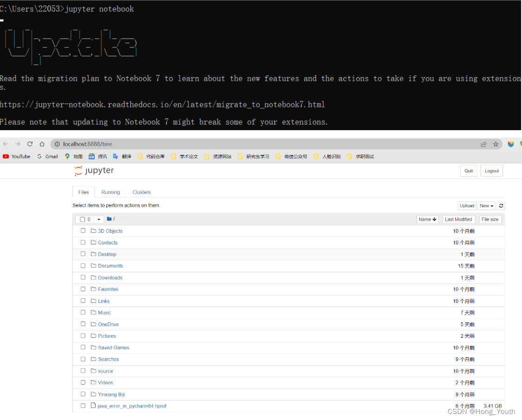Go to the browser home page
The width and height of the screenshot is (522, 420).
click(42, 144)
